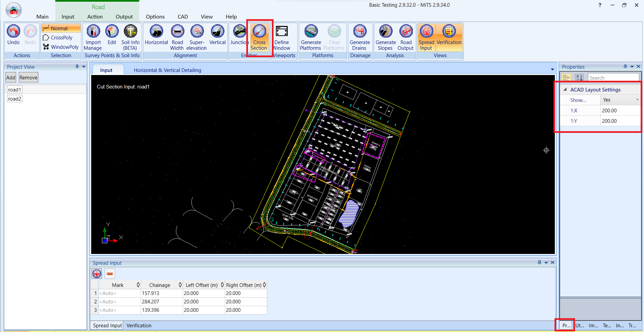
Task: Remove a row in Spread Input
Action: (110, 273)
